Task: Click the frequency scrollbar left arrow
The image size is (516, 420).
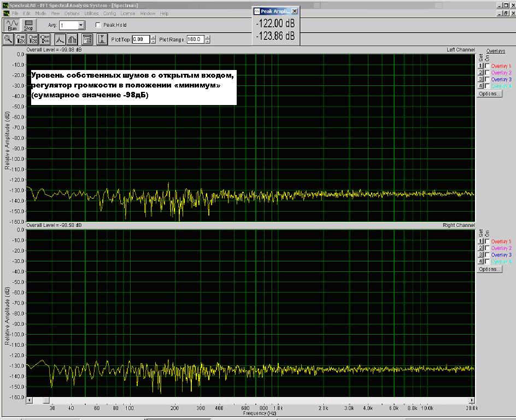Action: click(x=30, y=400)
